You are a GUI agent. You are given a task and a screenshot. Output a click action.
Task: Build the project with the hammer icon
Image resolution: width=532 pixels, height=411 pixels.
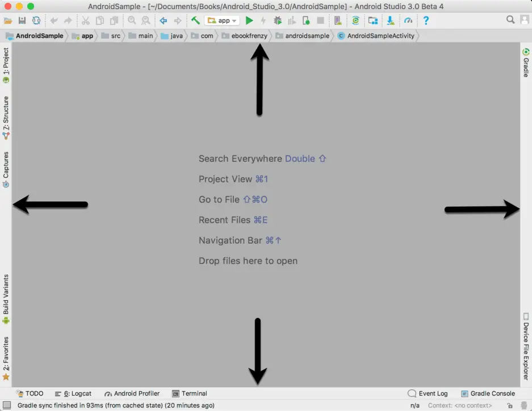point(195,20)
